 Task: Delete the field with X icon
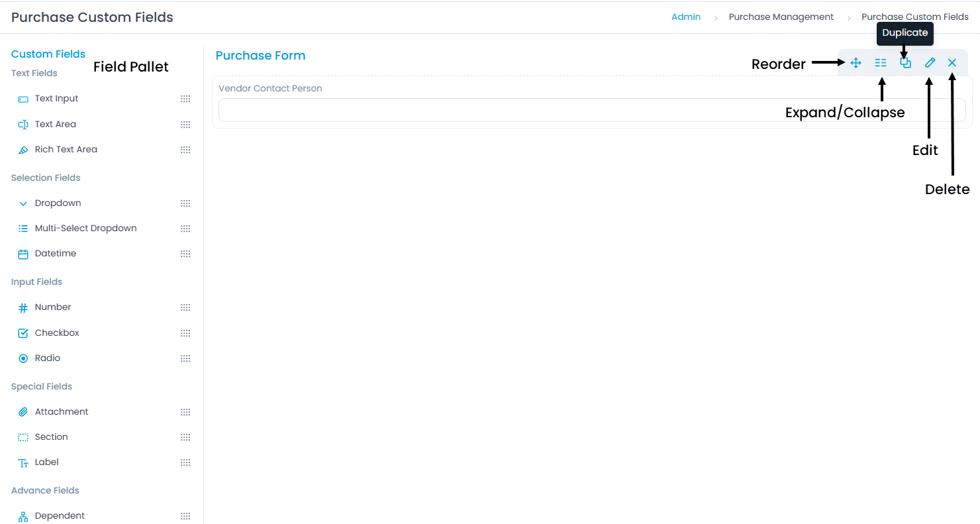pyautogui.click(x=952, y=63)
